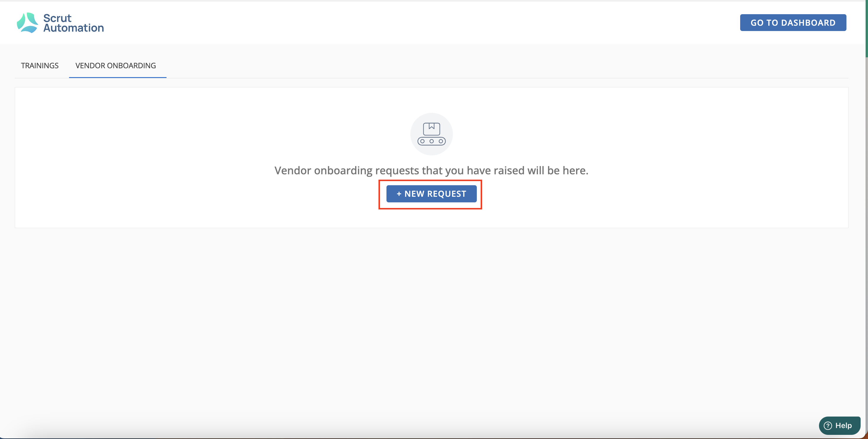
Task: Click the question mark icon in Help
Action: tap(828, 426)
